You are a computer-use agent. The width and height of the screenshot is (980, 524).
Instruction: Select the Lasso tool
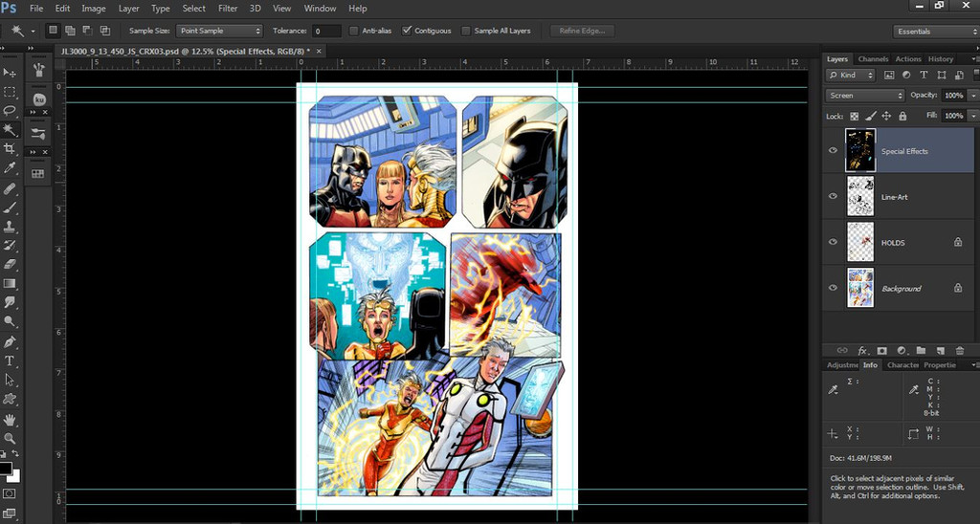coord(10,111)
